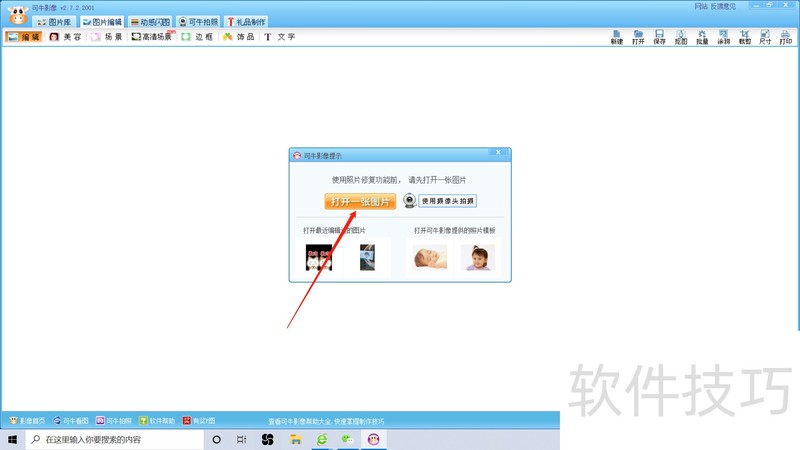Click the 裁剪 crop icon

tap(744, 37)
